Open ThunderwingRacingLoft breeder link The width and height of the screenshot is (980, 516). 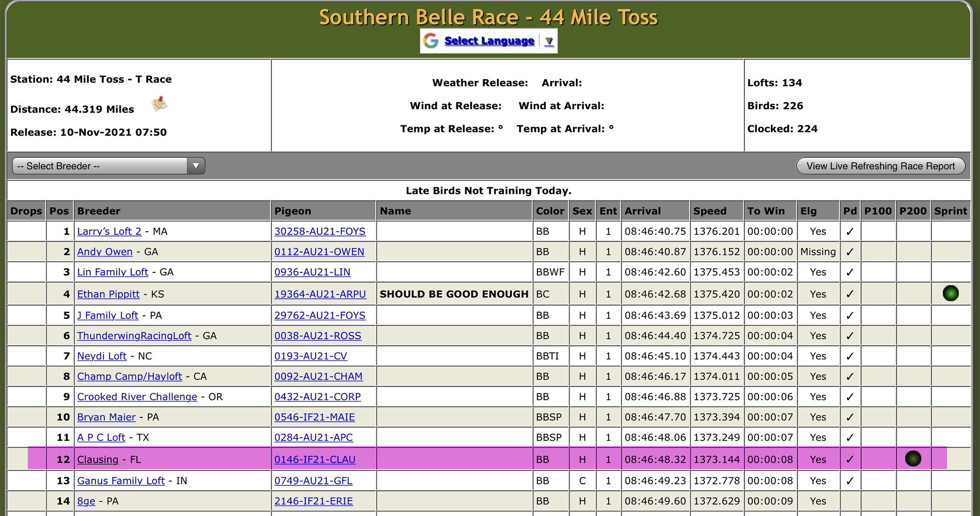click(x=134, y=336)
